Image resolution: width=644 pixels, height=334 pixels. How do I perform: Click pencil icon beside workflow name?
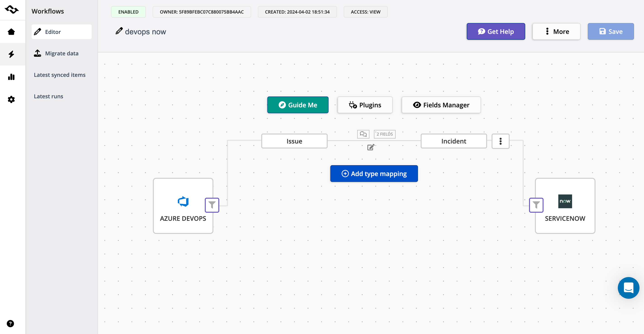(119, 31)
